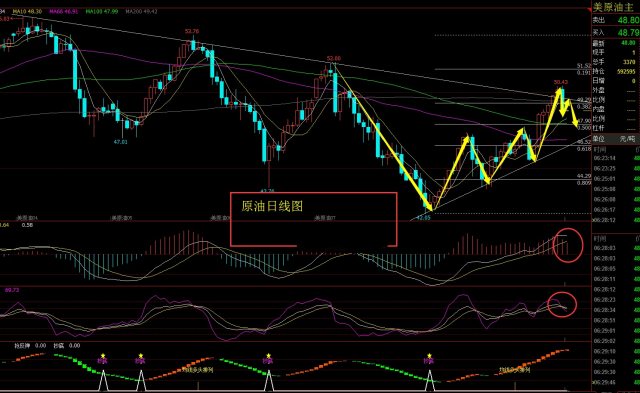Select the MA200 49.42 legend label
The image size is (640, 393).
pos(141,11)
